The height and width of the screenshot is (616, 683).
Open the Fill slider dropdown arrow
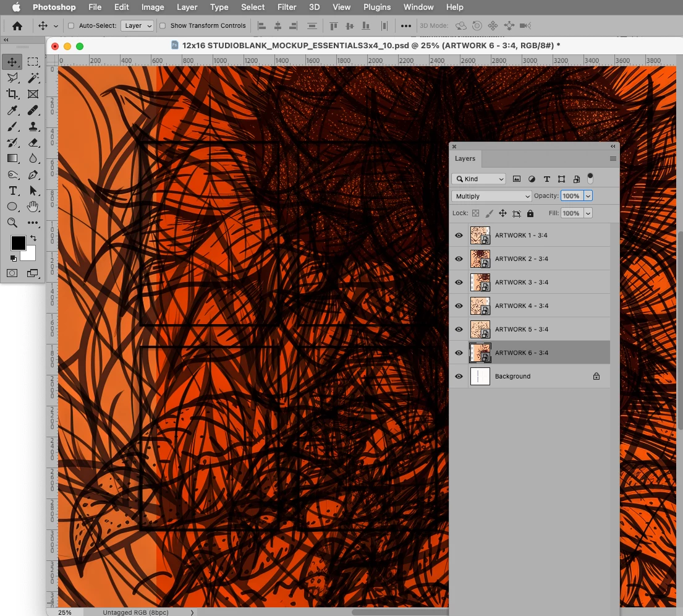(x=588, y=213)
